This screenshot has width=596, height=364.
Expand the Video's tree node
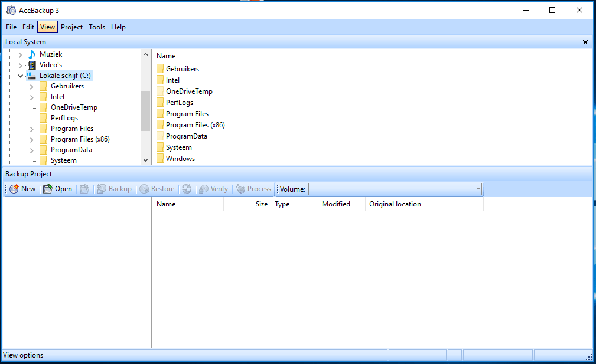tap(21, 65)
